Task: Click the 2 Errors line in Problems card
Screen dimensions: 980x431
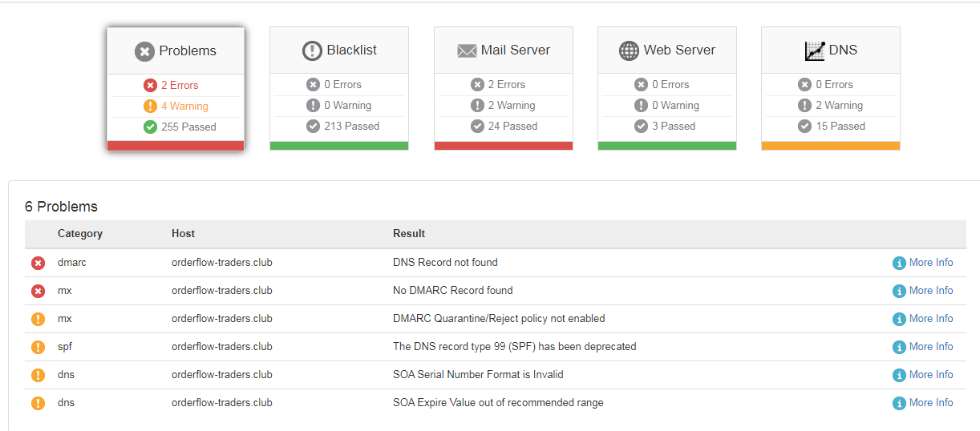Action: tap(171, 85)
